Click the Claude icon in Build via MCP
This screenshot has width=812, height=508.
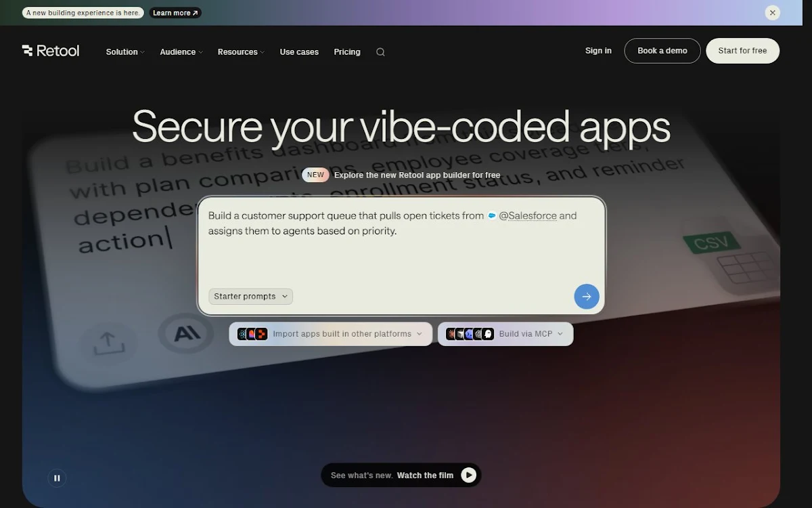tap(451, 334)
